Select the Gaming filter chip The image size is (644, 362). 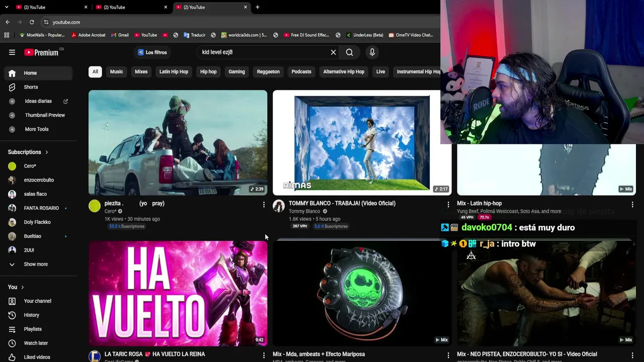(x=236, y=72)
